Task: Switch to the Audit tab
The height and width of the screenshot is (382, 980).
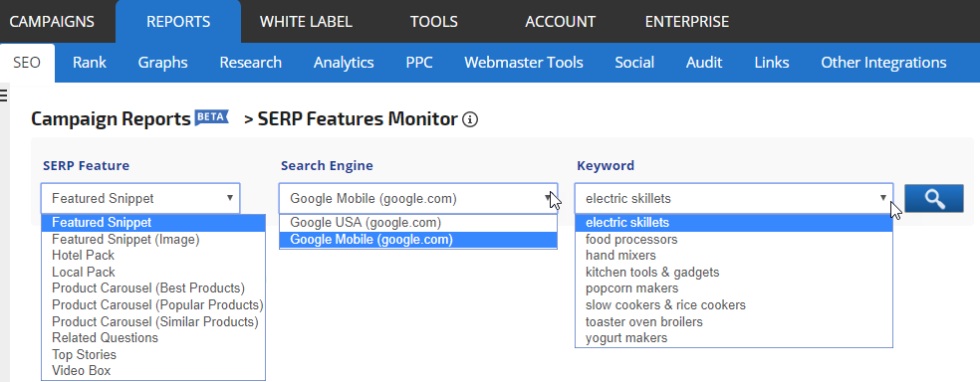Action: [704, 63]
